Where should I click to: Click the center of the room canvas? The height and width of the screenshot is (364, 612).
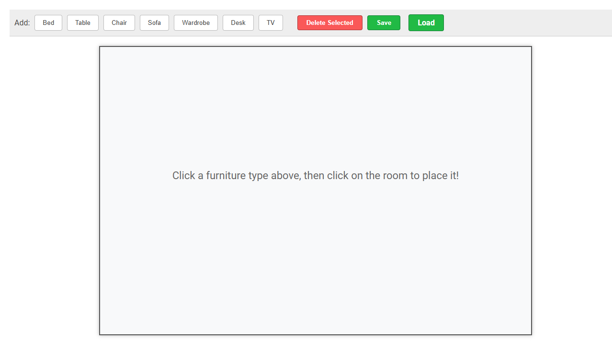[x=315, y=190]
